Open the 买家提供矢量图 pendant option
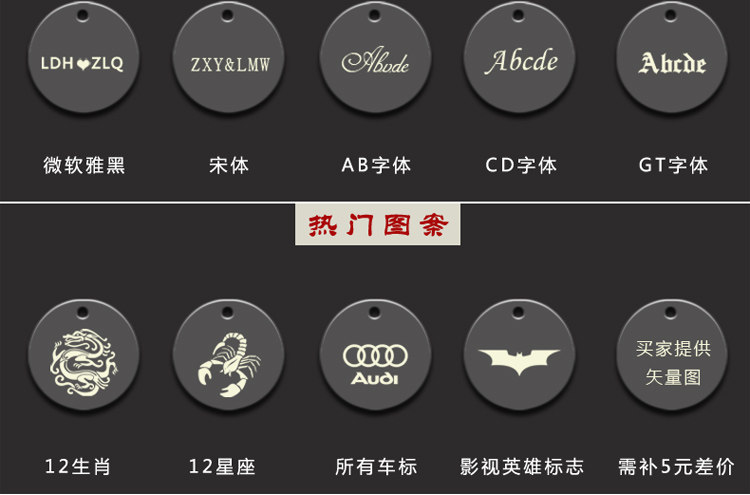The image size is (750, 495). coord(672,355)
